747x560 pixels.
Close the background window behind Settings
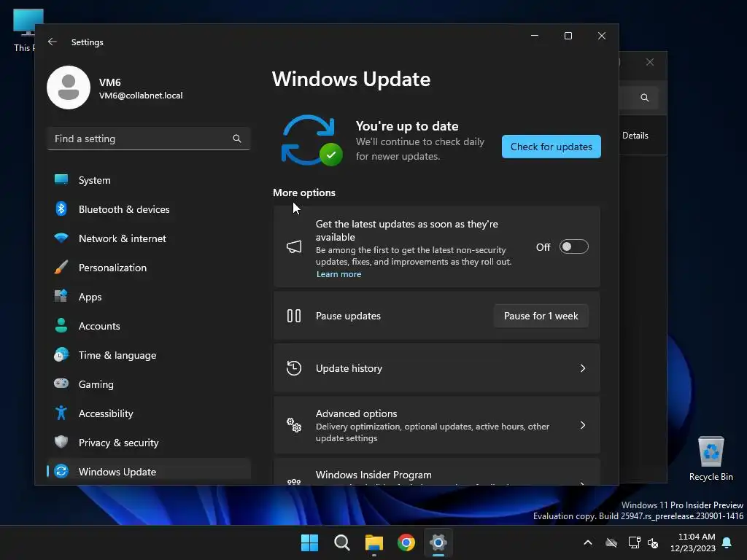click(650, 63)
